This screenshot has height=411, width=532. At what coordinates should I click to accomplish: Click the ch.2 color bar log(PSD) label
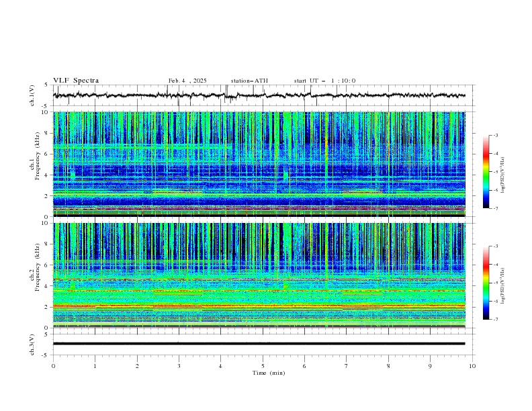503,285
